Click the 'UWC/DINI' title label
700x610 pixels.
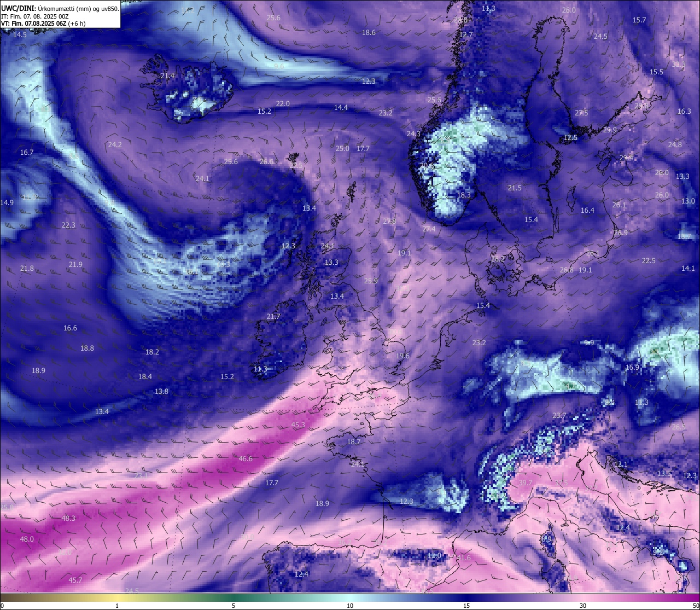pos(19,8)
